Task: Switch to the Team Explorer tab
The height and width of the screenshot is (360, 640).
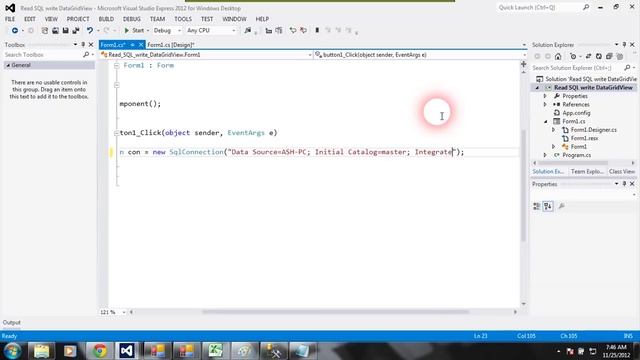Action: point(587,172)
